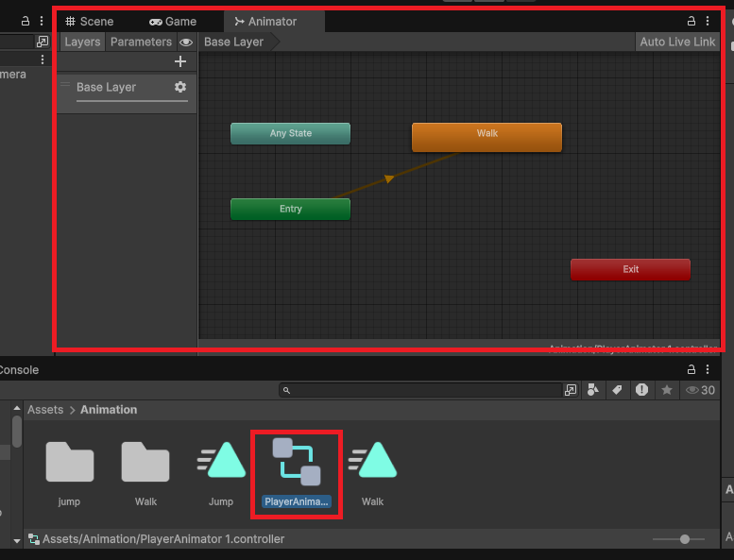This screenshot has height=560, width=734.
Task: Select the red Exit node
Action: pos(630,269)
